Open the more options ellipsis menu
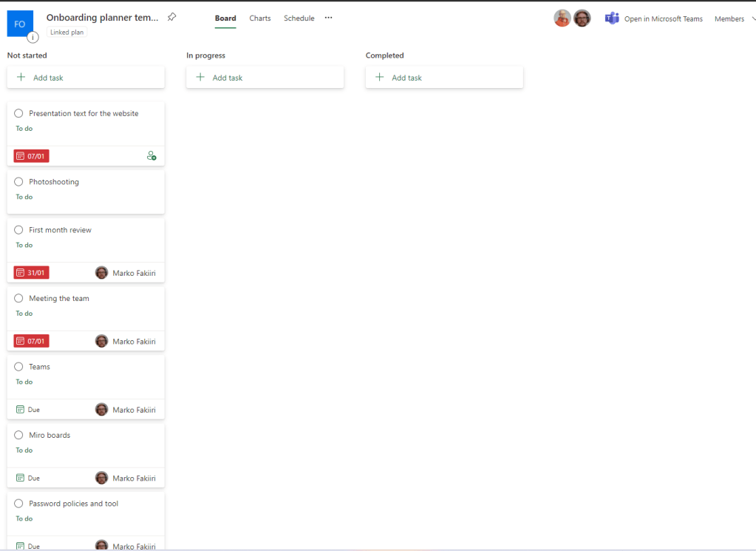This screenshot has height=551, width=756. click(329, 18)
